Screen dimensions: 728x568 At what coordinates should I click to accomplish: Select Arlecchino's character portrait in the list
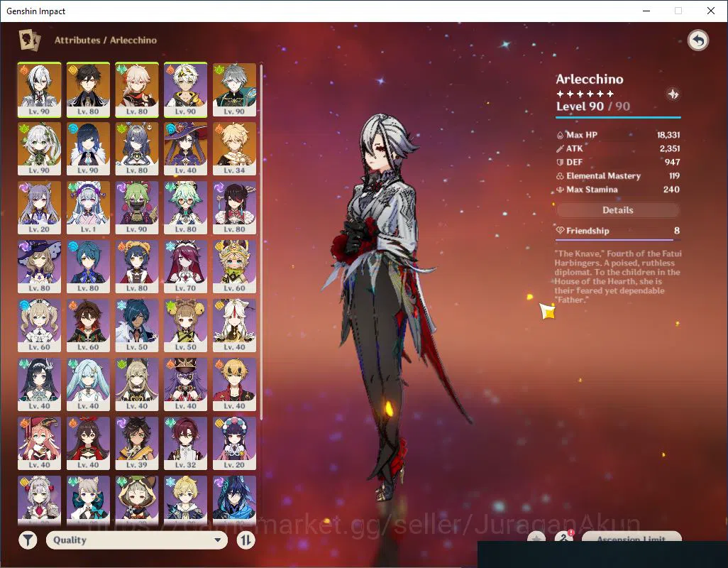point(40,89)
